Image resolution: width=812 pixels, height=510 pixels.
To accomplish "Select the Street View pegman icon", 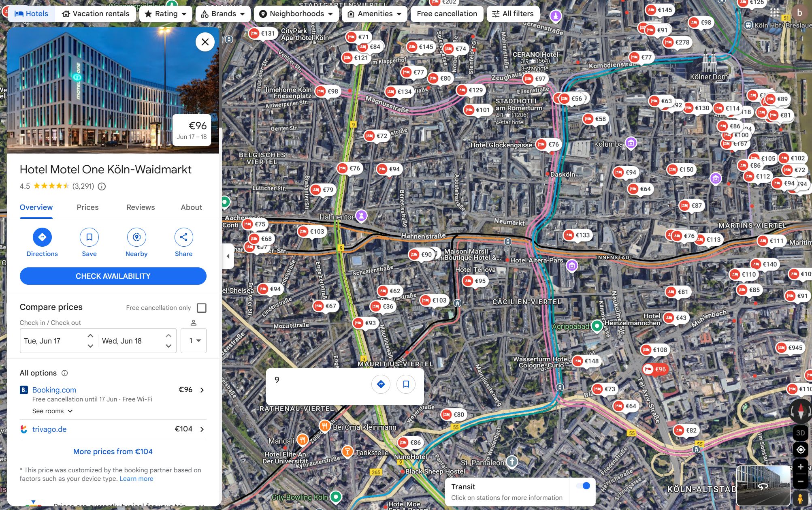I will point(800,498).
